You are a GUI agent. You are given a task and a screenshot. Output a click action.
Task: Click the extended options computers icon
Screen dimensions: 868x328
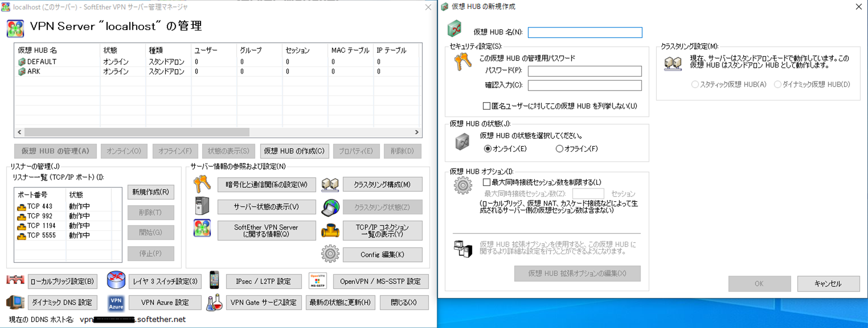pos(463,248)
